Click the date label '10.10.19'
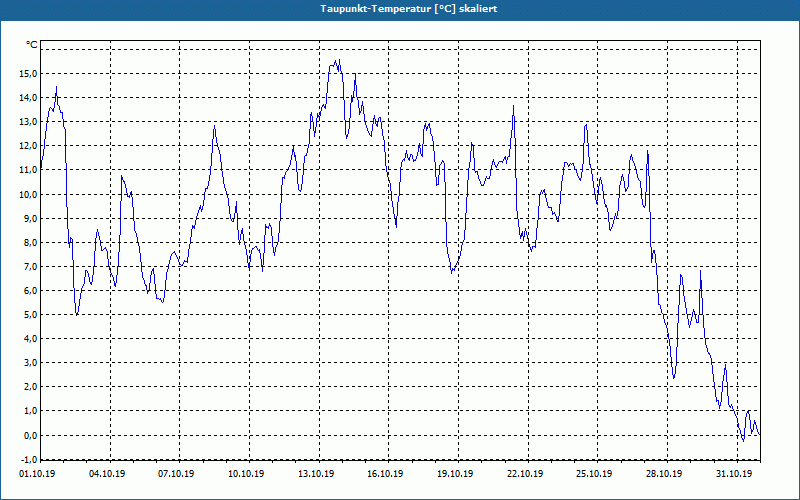800x500 pixels. 246,474
